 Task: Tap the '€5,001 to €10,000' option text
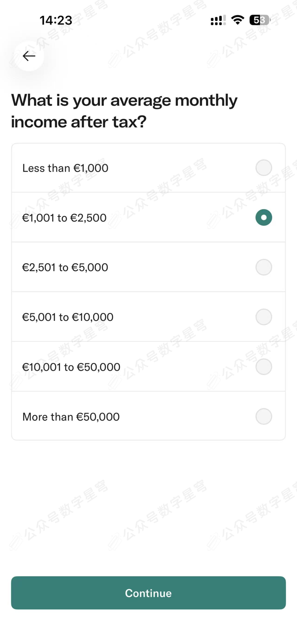tap(68, 317)
